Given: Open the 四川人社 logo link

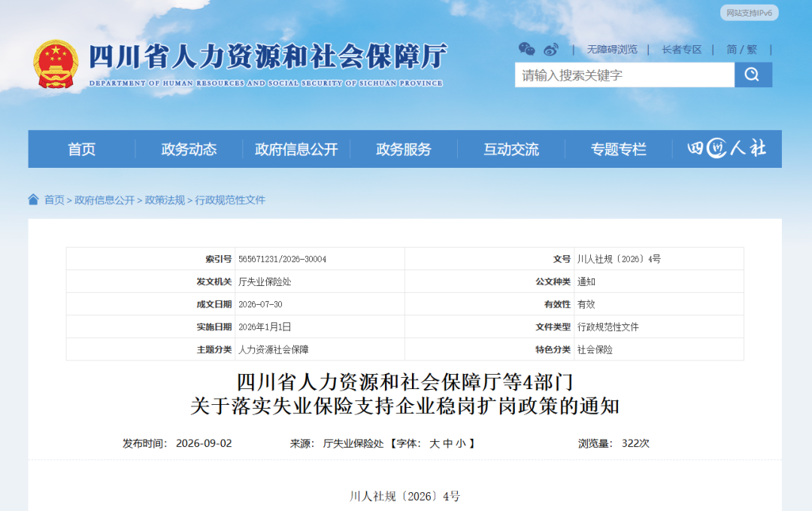Looking at the screenshot, I should [726, 149].
